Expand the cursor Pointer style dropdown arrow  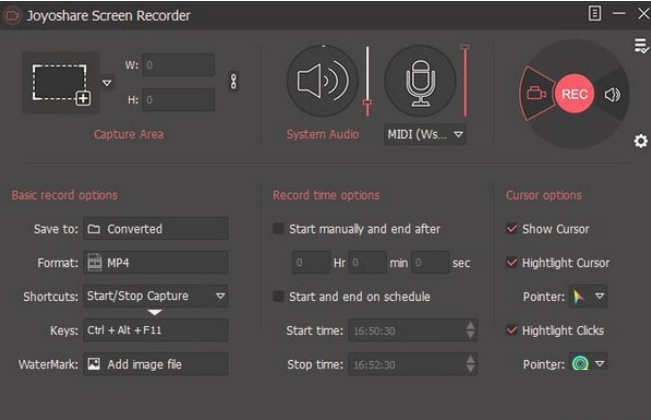point(599,296)
